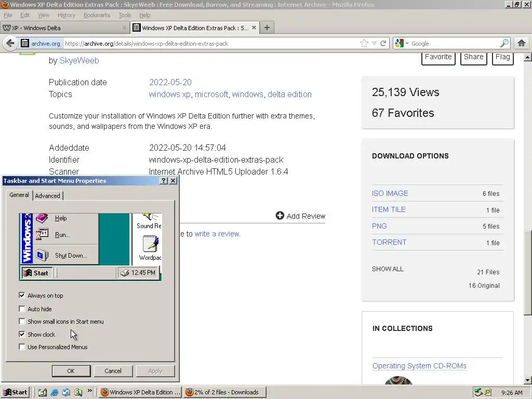Image resolution: width=532 pixels, height=399 pixels.
Task: Open the View menu
Action: pos(44,15)
